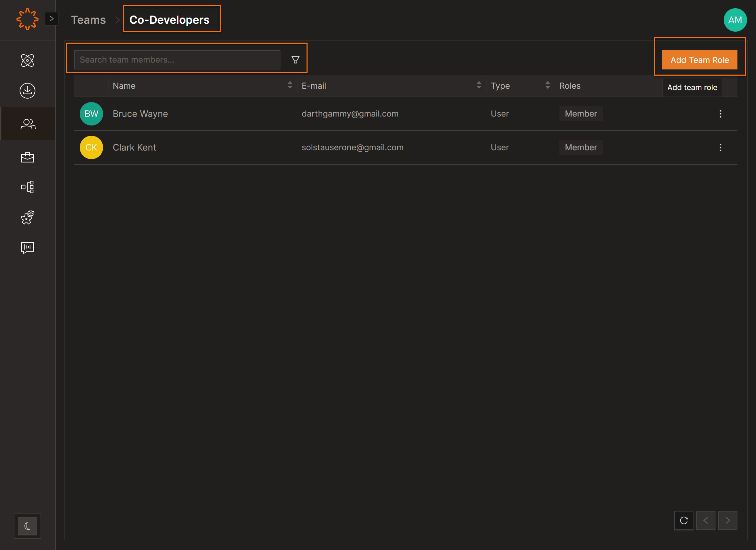Screen dimensions: 756x550
Task: Sort the table by E-mail column
Action: point(479,85)
